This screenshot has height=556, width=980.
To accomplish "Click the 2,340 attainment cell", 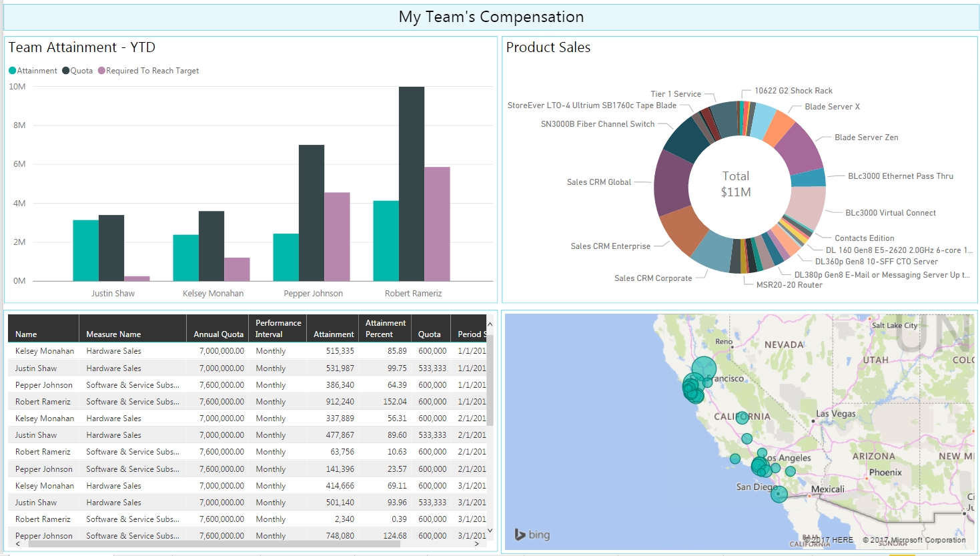I will coord(345,519).
